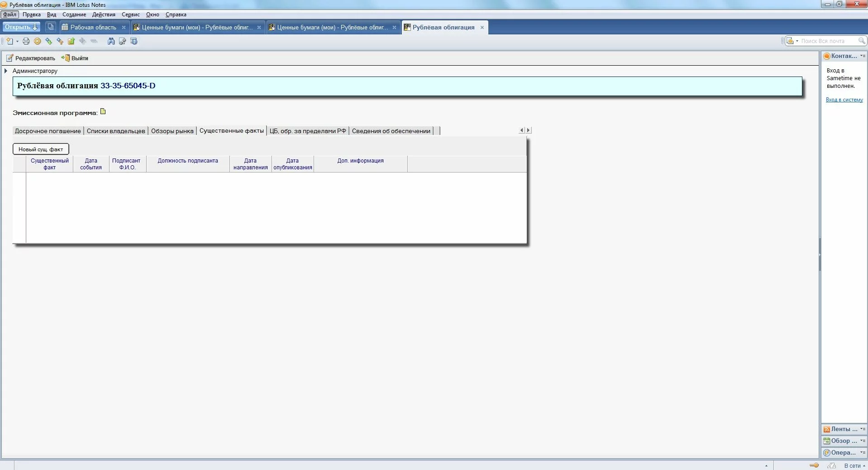Open the emission program document icon

[x=103, y=112]
